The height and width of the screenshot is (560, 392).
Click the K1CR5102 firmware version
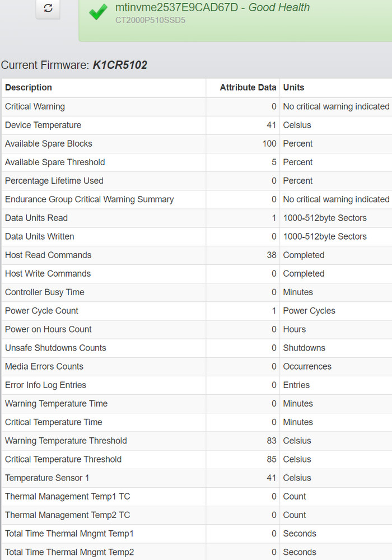(x=120, y=65)
